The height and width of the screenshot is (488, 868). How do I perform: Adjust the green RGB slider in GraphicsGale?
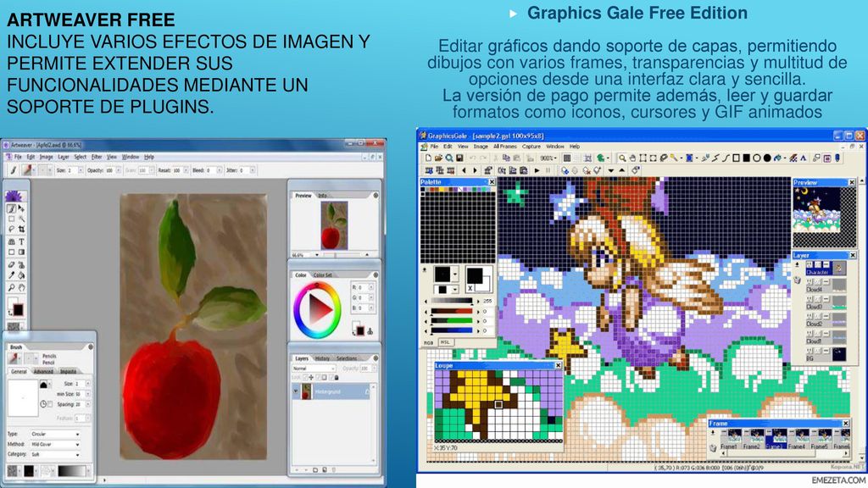[x=452, y=320]
